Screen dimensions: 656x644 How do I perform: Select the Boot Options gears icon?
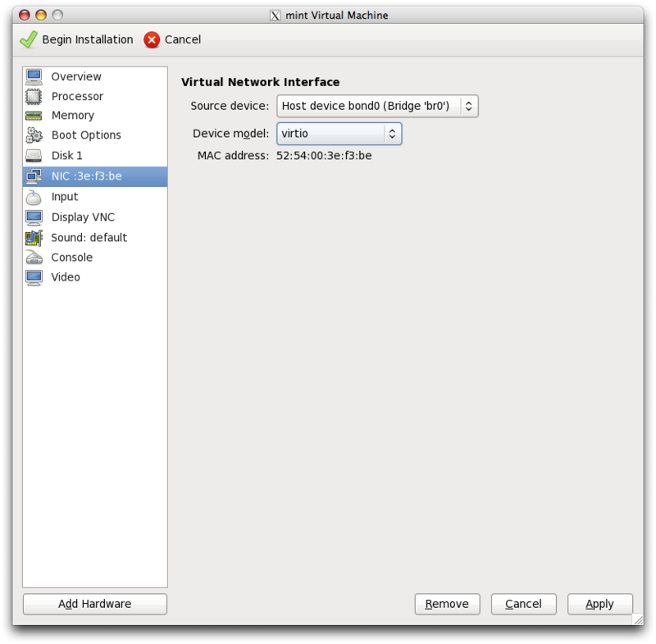[x=34, y=135]
